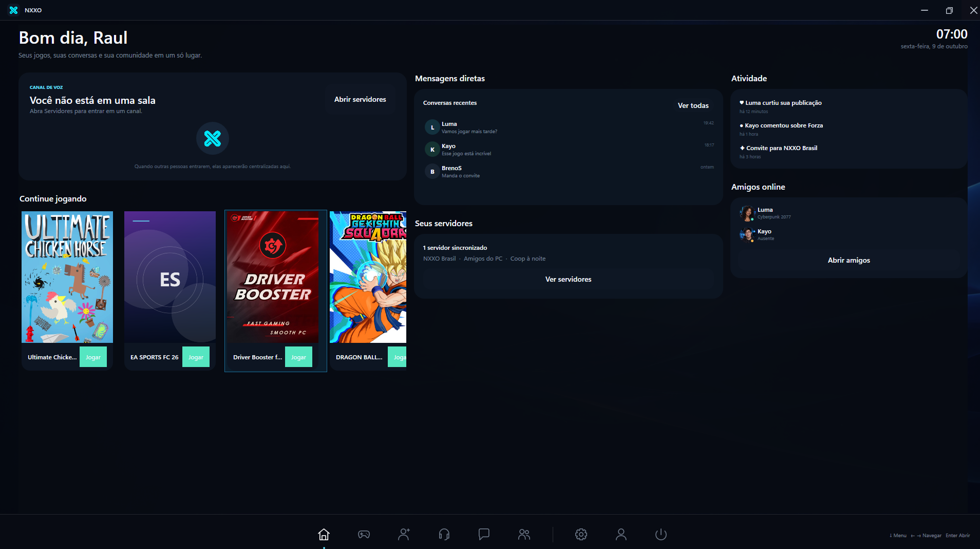Image resolution: width=980 pixels, height=549 pixels.
Task: Open message 'Vamos jogar mais tarde?'
Action: pyautogui.click(x=469, y=132)
